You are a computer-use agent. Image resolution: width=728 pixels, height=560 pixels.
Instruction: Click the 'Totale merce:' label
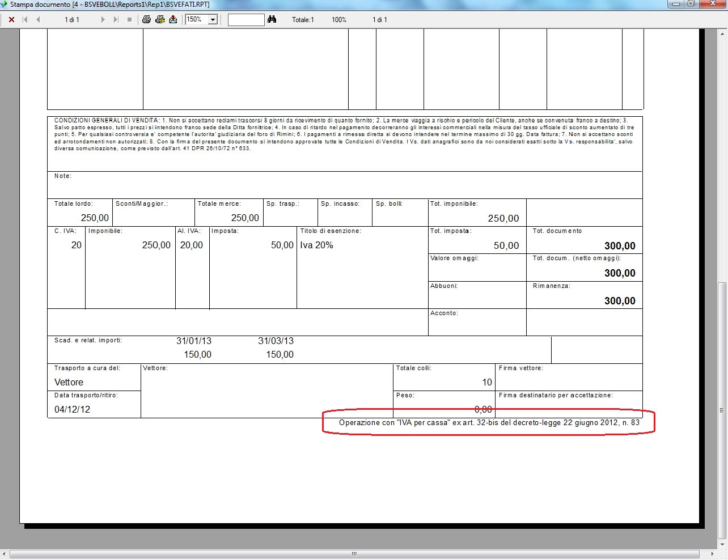pyautogui.click(x=219, y=204)
